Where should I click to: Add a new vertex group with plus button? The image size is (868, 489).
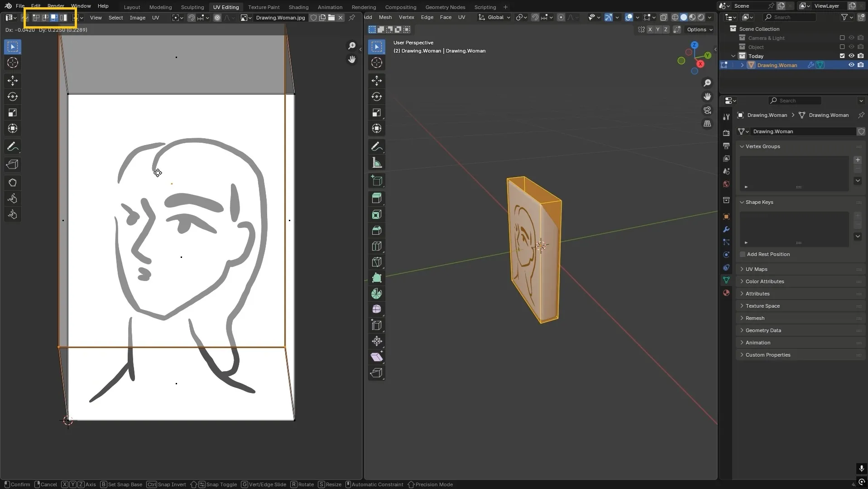(858, 160)
